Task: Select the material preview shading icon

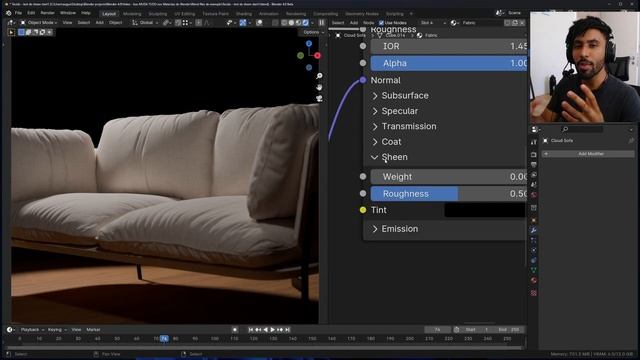Action: coord(298,23)
